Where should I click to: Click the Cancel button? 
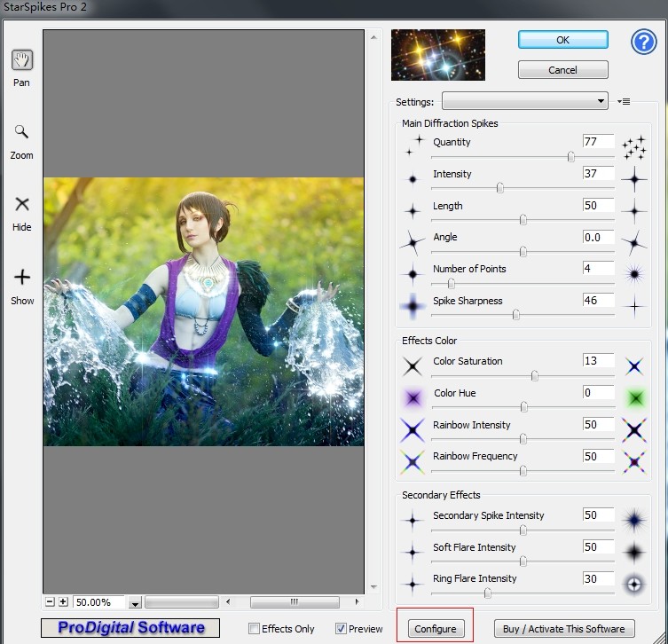pos(562,70)
